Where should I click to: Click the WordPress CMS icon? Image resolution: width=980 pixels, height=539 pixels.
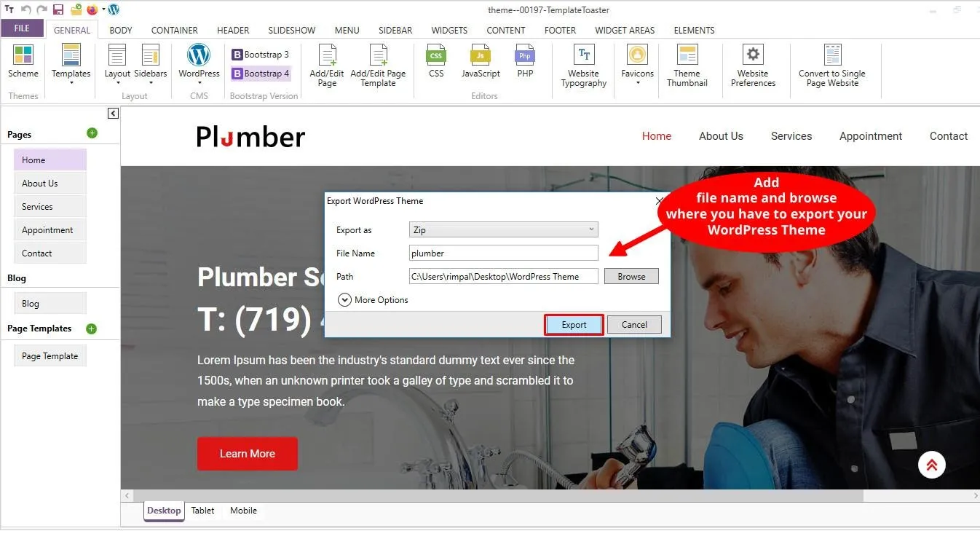pyautogui.click(x=199, y=56)
